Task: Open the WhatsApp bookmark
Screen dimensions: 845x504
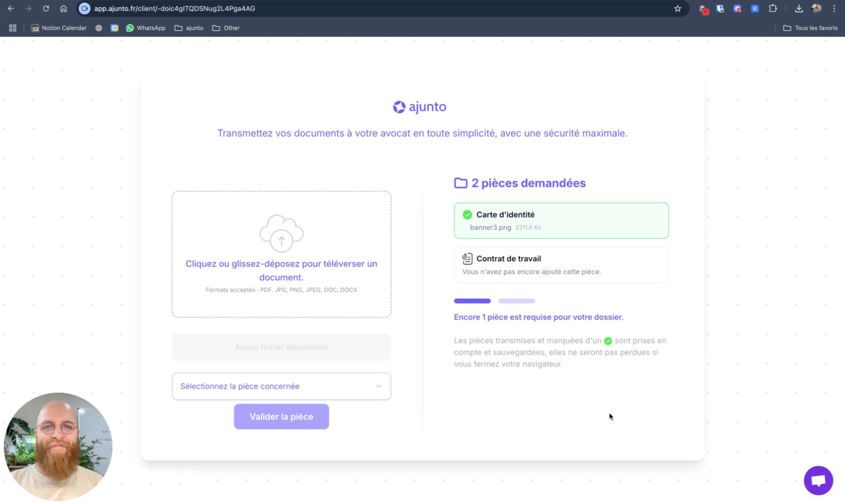Action: click(x=146, y=28)
